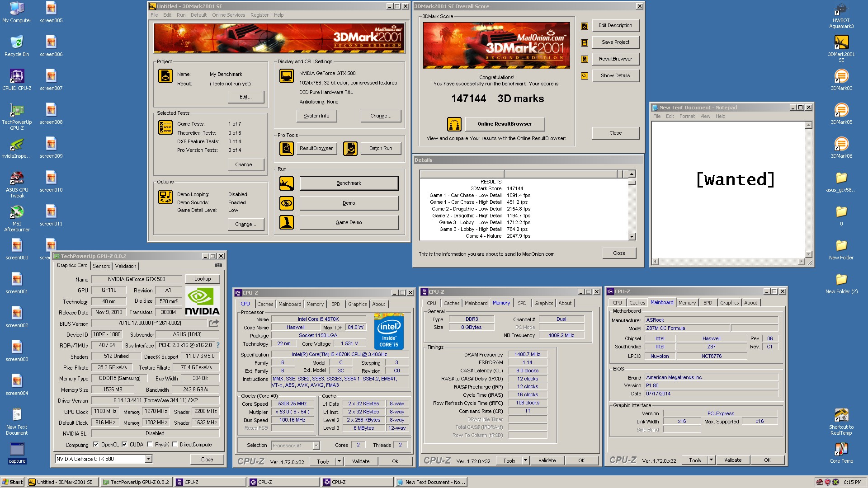
Task: Click the Benchmark button
Action: point(349,183)
